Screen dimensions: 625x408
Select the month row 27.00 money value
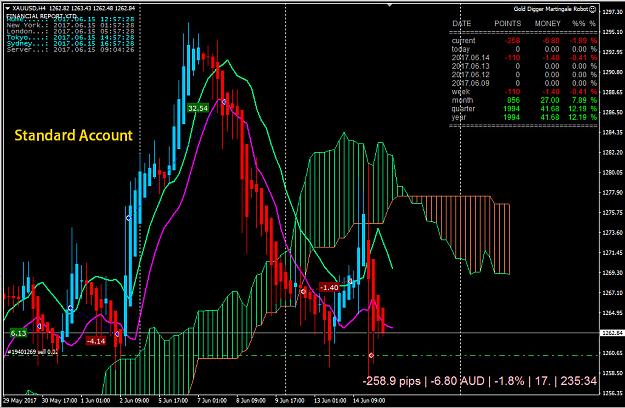click(x=550, y=100)
